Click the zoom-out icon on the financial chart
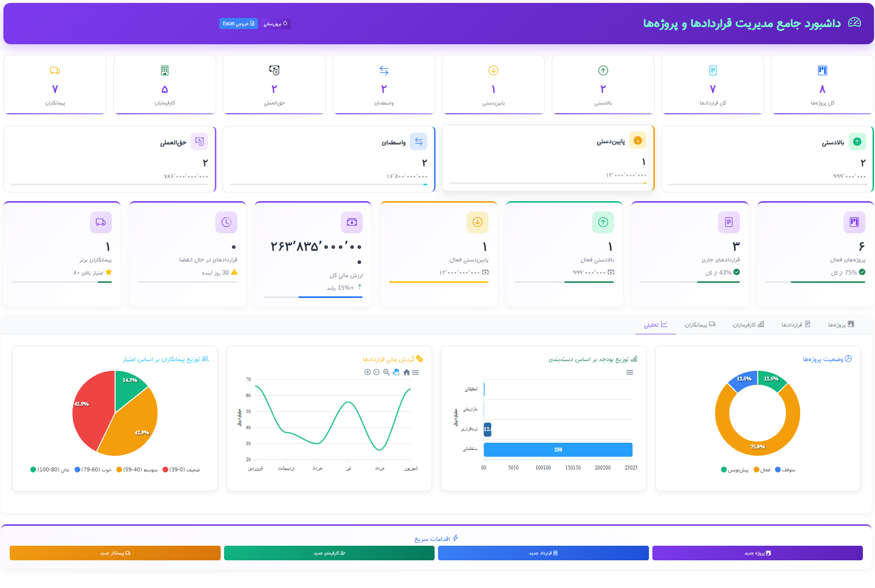The height and width of the screenshot is (588, 875). click(376, 372)
